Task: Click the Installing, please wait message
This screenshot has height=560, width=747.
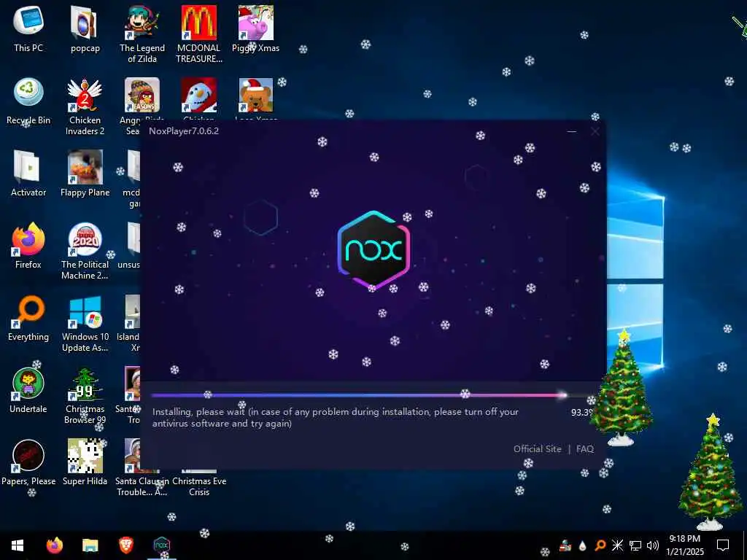Action: click(x=336, y=417)
